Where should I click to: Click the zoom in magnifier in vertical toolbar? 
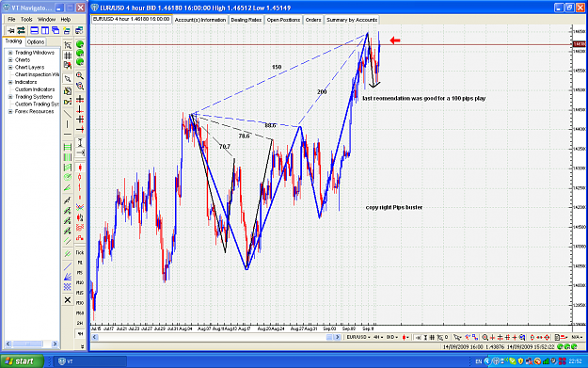pyautogui.click(x=80, y=75)
